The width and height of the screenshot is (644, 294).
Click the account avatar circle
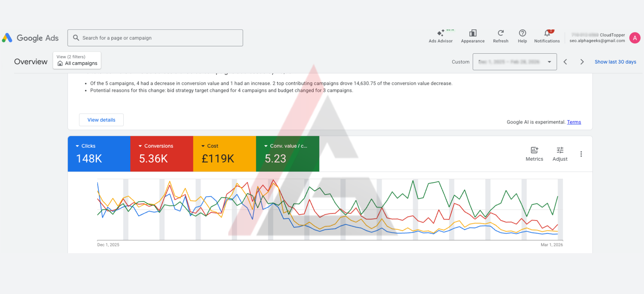(x=635, y=38)
